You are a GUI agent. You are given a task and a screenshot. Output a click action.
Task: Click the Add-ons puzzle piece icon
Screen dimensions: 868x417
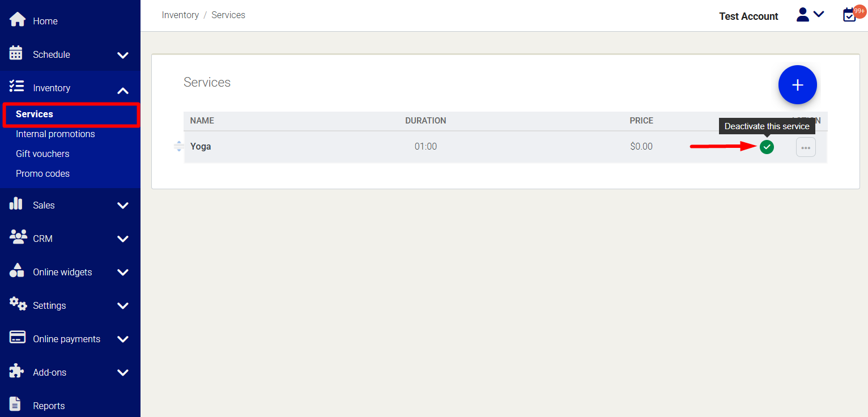pos(17,371)
